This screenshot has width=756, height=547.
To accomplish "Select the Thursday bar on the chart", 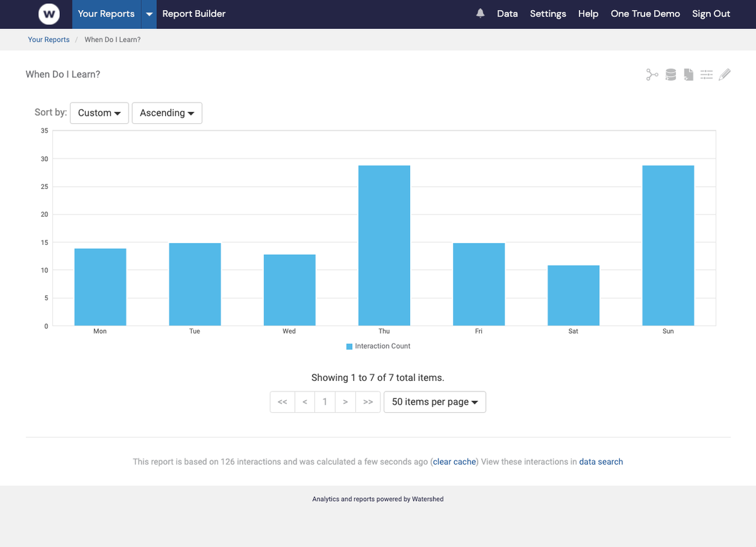I will pos(384,244).
